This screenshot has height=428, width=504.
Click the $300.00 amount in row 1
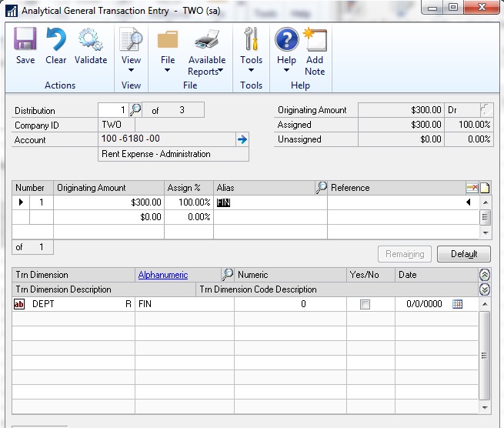[109, 202]
